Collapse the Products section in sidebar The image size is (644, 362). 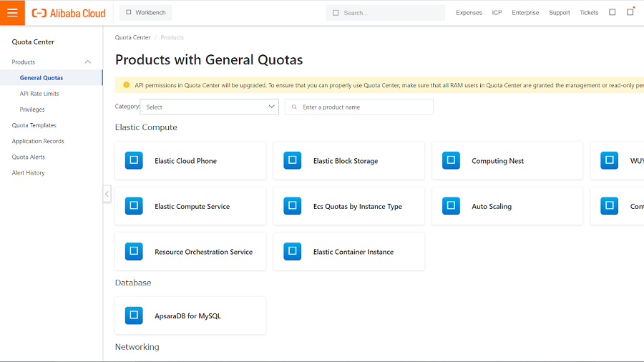coord(88,62)
